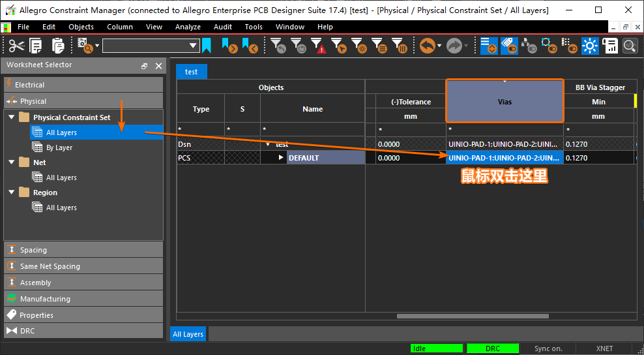Click the report sheet icon in toolbar
This screenshot has height=355, width=644.
pos(610,46)
